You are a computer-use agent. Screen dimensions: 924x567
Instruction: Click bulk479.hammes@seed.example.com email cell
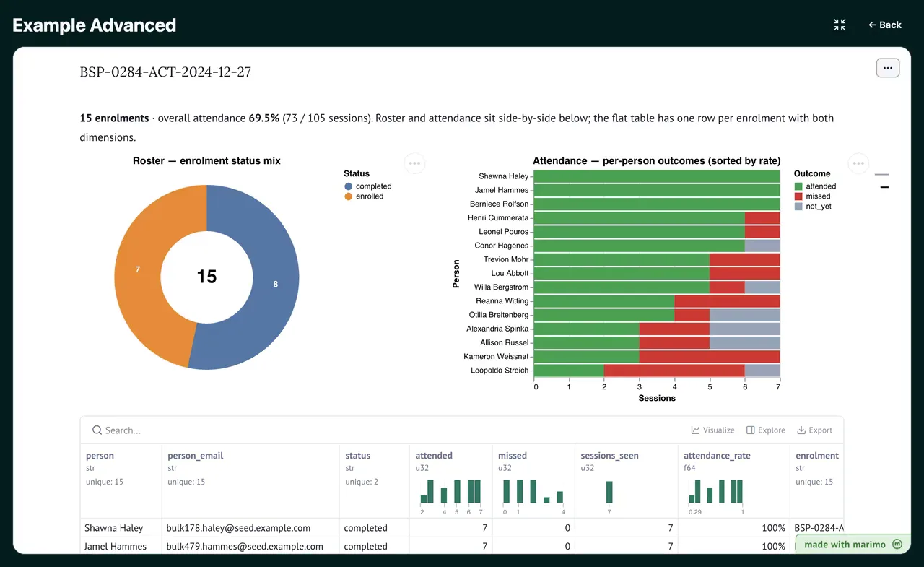coord(250,546)
